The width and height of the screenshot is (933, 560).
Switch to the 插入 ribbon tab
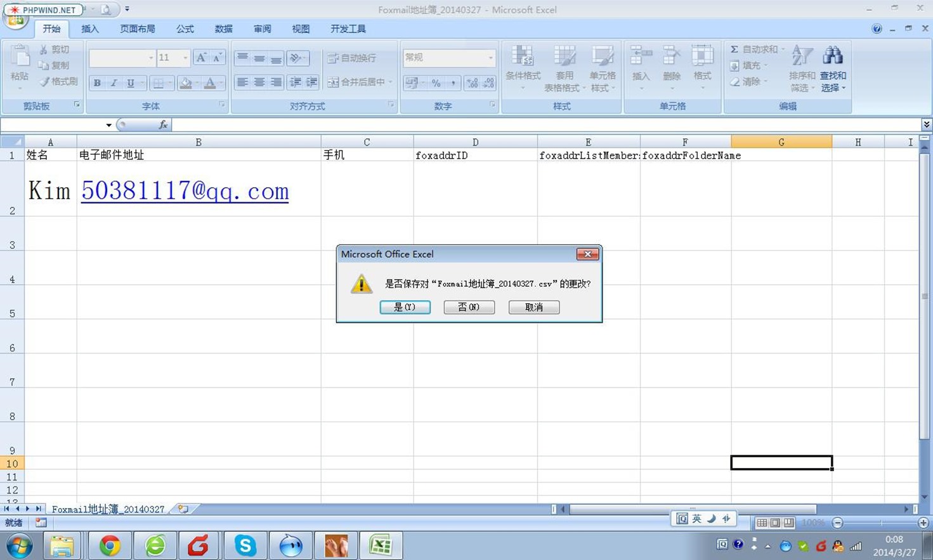point(90,29)
